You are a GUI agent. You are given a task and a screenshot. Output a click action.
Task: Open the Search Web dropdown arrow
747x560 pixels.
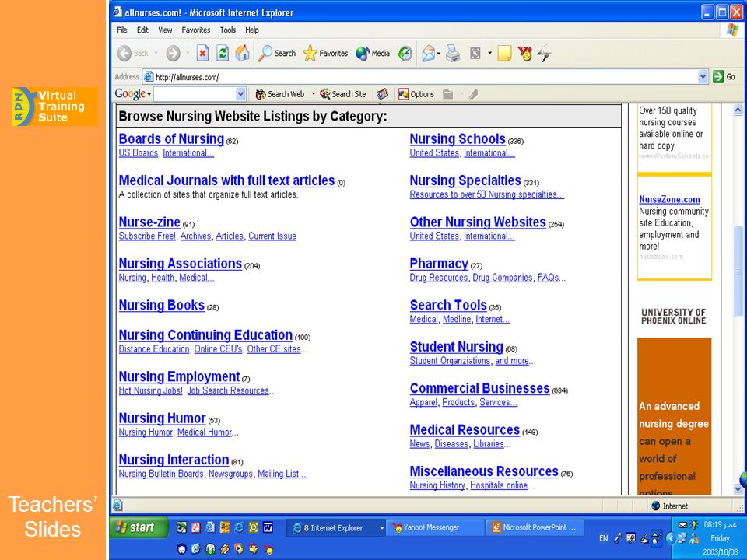tap(313, 94)
